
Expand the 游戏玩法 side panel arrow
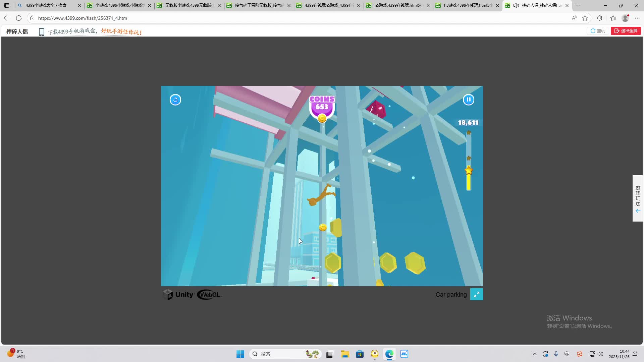(x=638, y=211)
